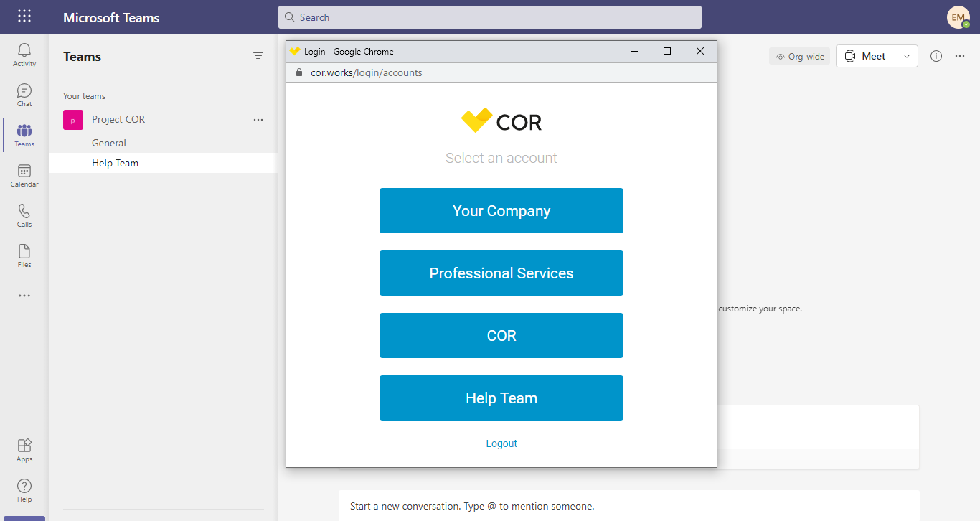Open channel info icon
Screen dimensions: 980x521
pos(936,56)
